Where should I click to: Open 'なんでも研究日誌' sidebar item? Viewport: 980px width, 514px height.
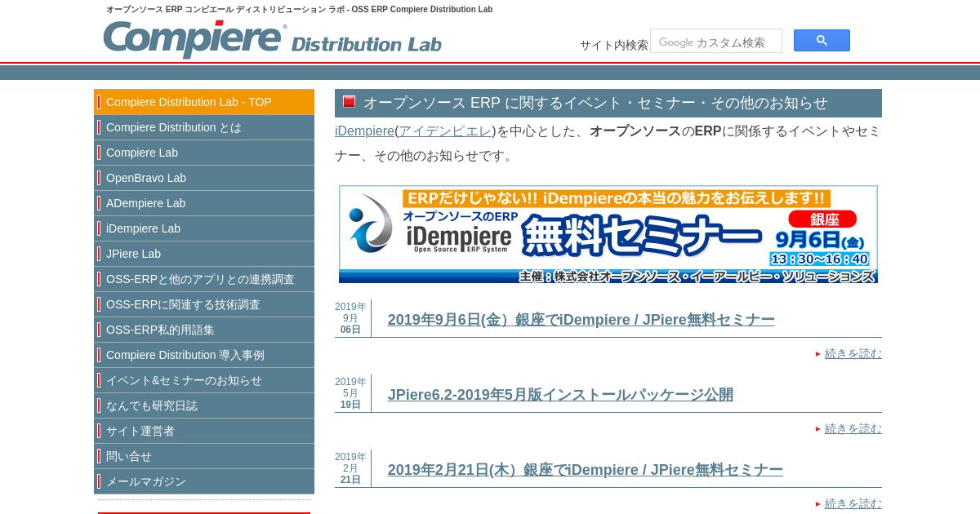pyautogui.click(x=204, y=405)
